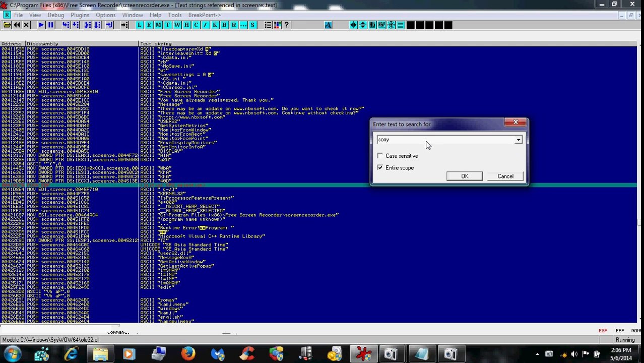This screenshot has height=363, width=644.
Task: Select the "Free Screen Recorder" string at 00411B35
Action: point(188,92)
